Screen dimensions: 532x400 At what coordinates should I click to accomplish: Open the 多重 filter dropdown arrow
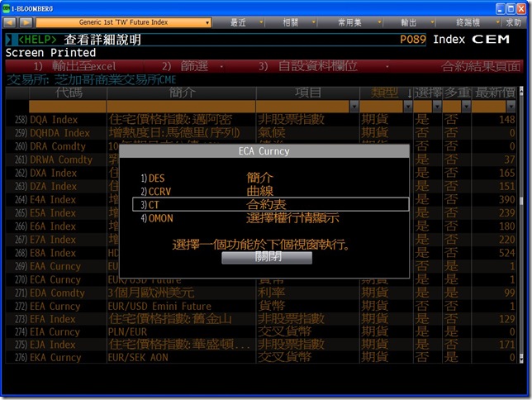click(466, 107)
